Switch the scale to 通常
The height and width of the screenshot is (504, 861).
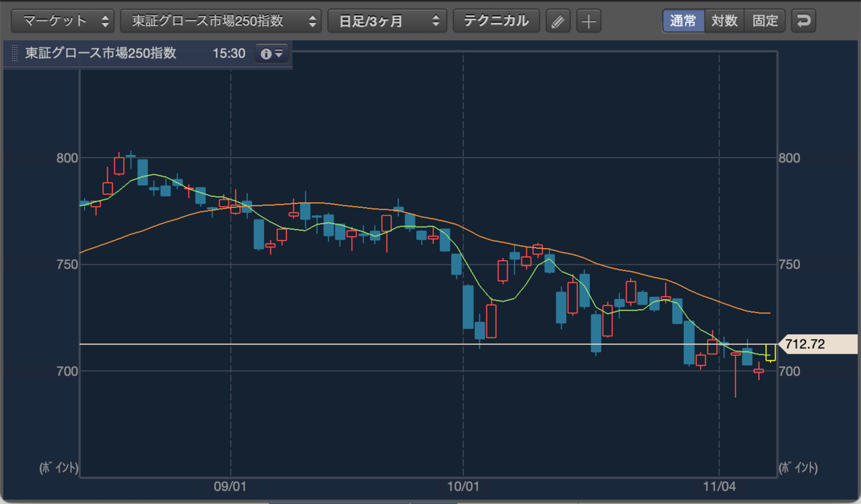pyautogui.click(x=683, y=21)
